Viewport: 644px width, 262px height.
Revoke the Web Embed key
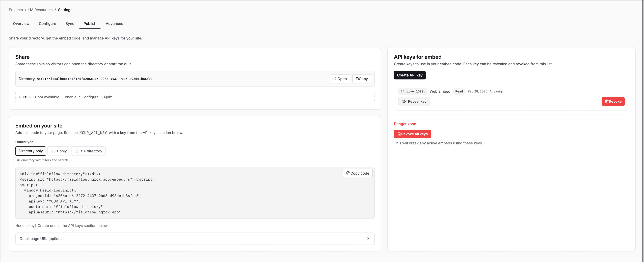click(x=613, y=101)
